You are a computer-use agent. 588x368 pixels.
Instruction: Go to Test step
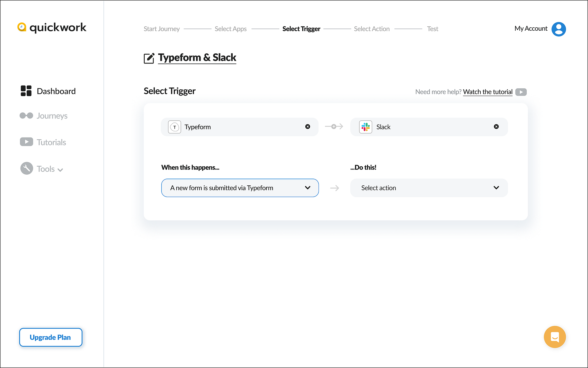pyautogui.click(x=433, y=29)
